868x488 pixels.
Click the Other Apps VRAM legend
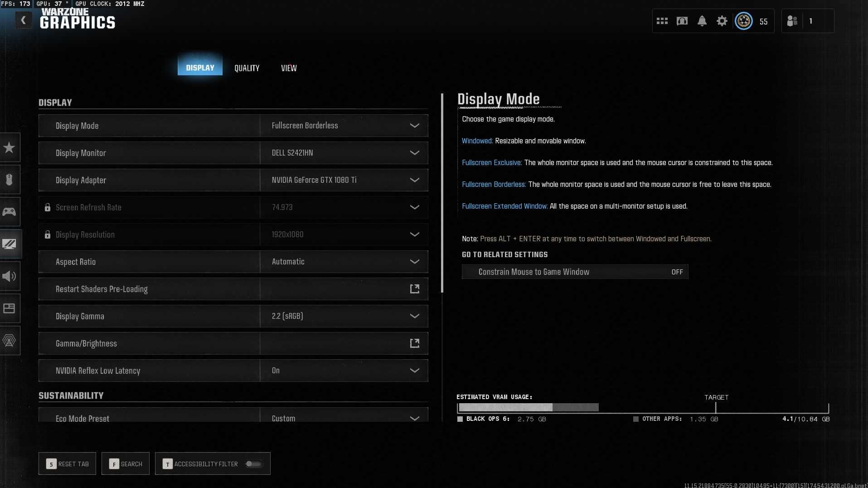(675, 419)
